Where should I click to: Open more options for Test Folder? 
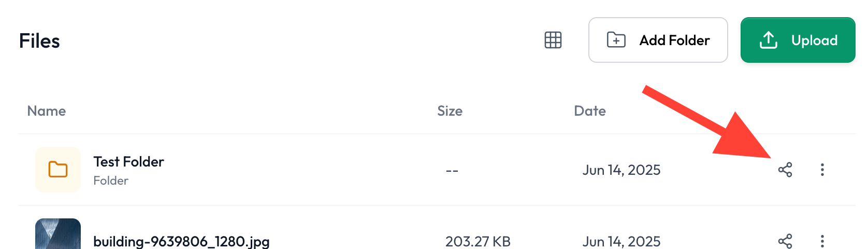pyautogui.click(x=822, y=170)
